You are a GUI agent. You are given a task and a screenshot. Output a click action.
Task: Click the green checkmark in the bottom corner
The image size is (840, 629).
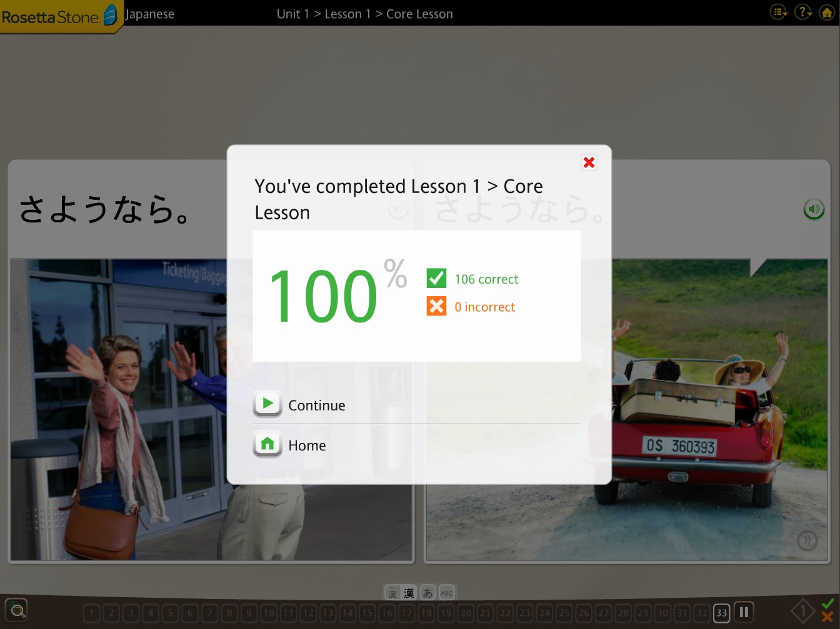[x=828, y=603]
